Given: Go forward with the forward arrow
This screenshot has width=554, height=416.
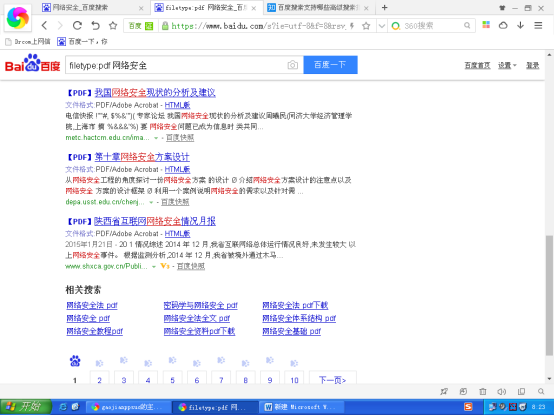Looking at the screenshot, I should pyautogui.click(x=60, y=25).
